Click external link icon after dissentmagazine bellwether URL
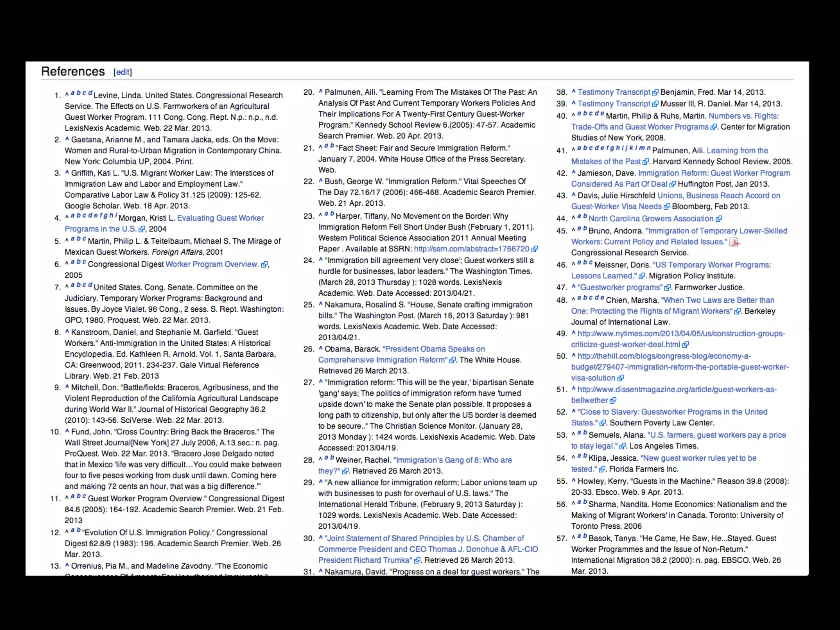Screen dimensions: 840x630 pyautogui.click(x=613, y=401)
